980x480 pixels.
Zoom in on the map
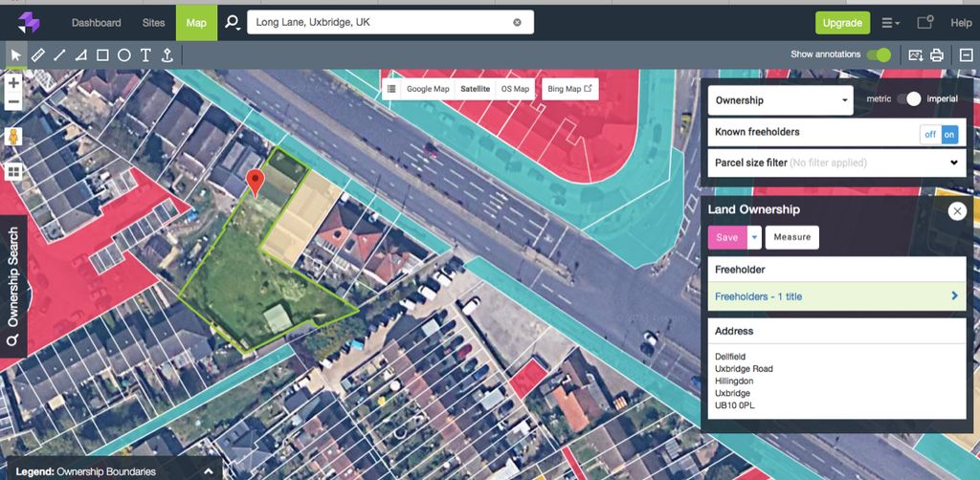(13, 84)
